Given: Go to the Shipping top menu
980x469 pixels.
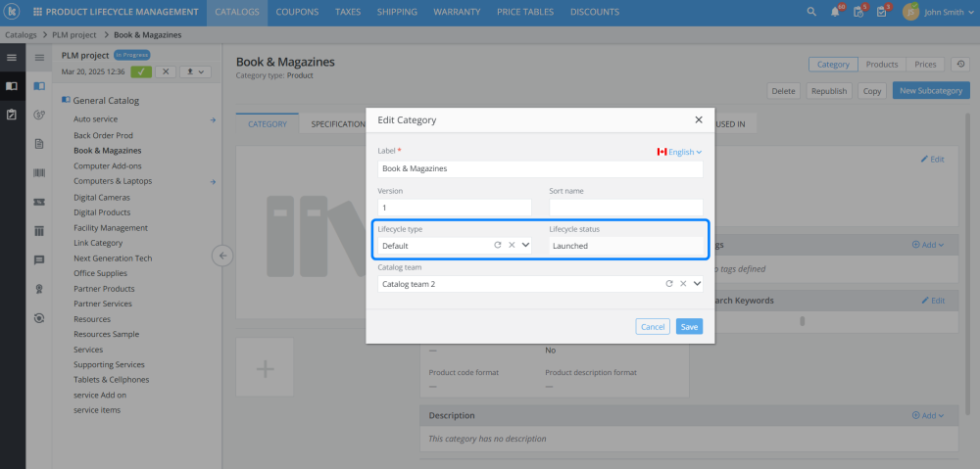Looking at the screenshot, I should point(398,12).
